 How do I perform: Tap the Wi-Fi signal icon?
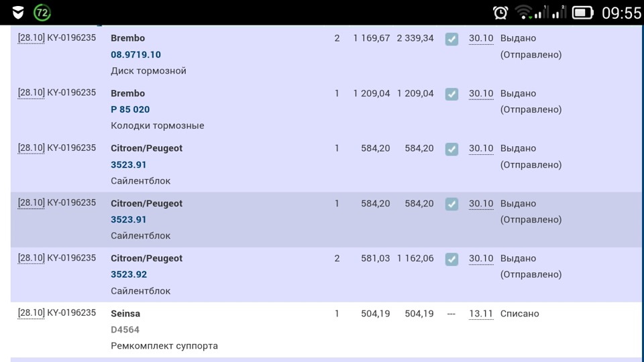pyautogui.click(x=524, y=12)
